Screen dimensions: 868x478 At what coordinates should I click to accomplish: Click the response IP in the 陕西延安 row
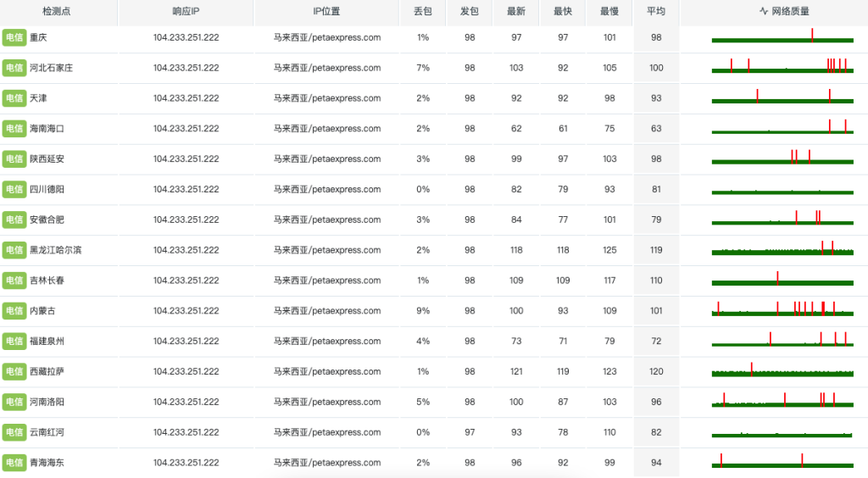(186, 159)
